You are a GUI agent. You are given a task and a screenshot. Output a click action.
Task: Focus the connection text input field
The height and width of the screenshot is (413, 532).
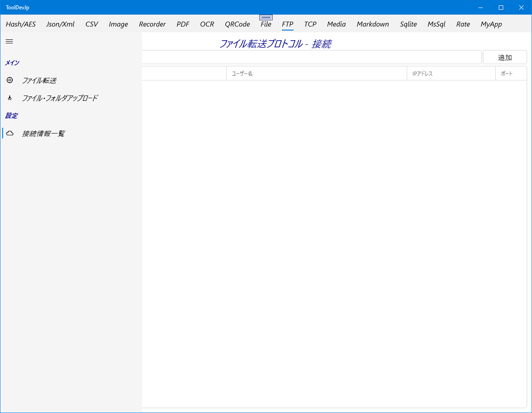click(312, 57)
